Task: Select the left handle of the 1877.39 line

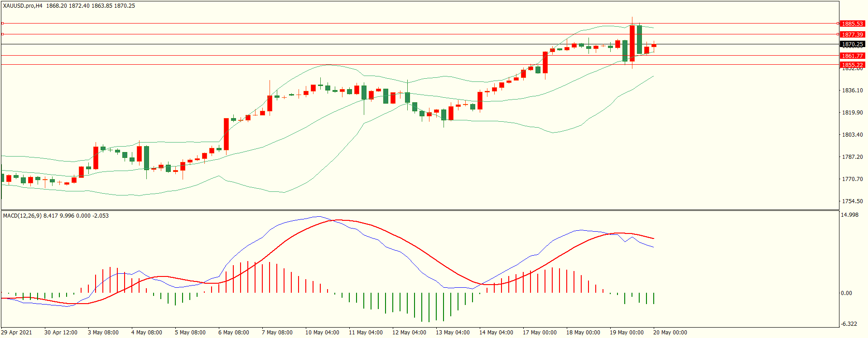Action: (x=2, y=34)
